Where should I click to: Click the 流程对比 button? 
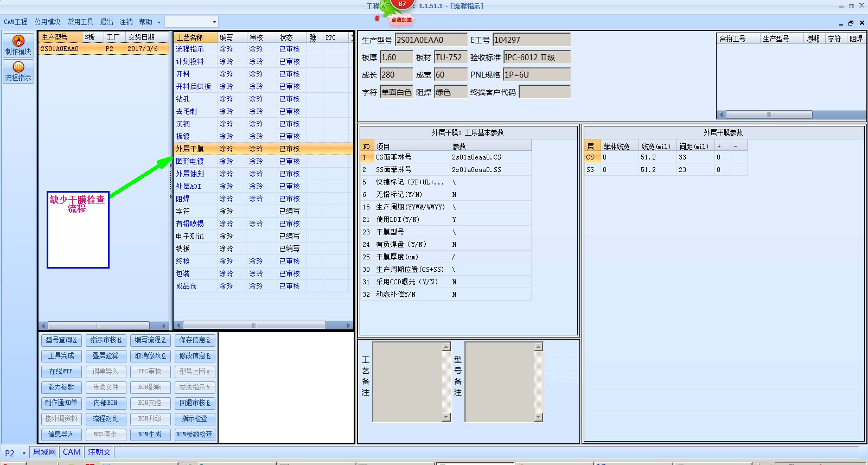[x=106, y=419]
